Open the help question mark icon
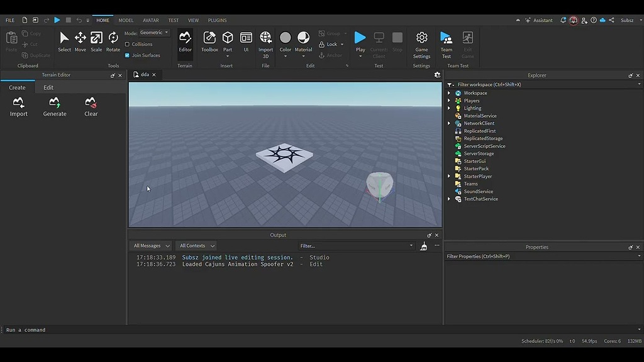The width and height of the screenshot is (644, 362). click(x=594, y=20)
